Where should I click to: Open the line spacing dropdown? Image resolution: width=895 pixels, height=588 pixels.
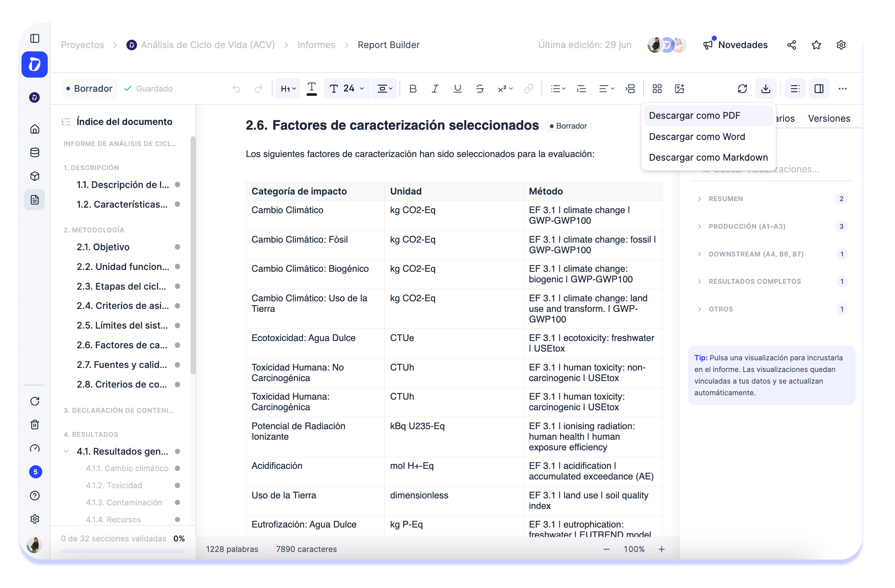tap(385, 89)
